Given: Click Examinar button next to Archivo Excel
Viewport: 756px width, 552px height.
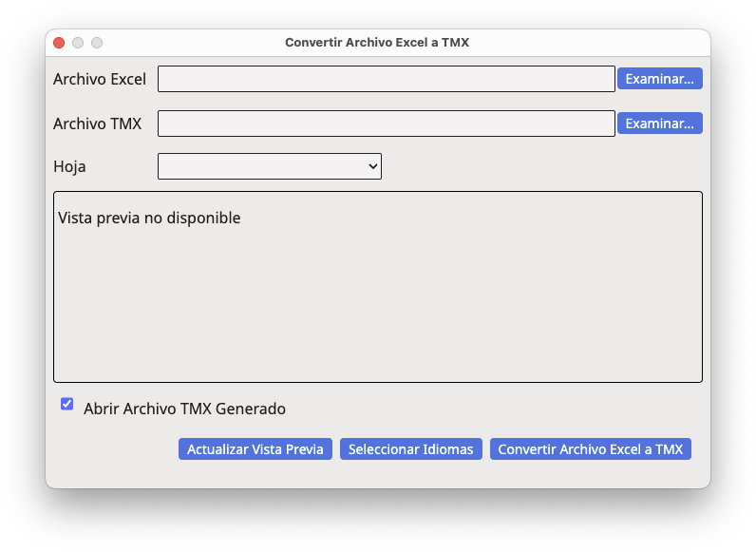Looking at the screenshot, I should [659, 79].
